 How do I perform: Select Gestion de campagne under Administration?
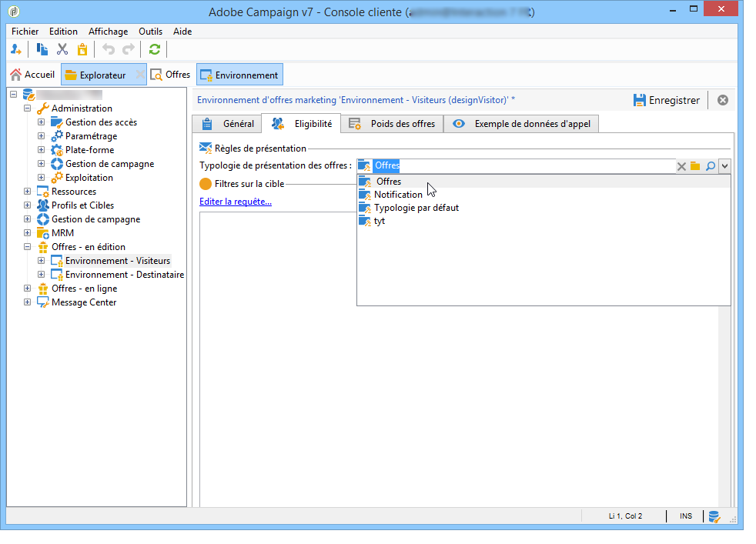[x=109, y=164]
